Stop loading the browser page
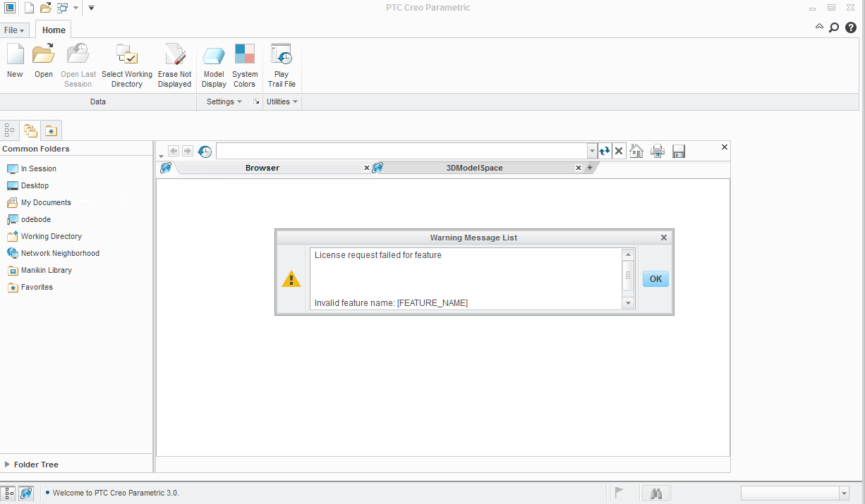The image size is (865, 504). (x=619, y=151)
